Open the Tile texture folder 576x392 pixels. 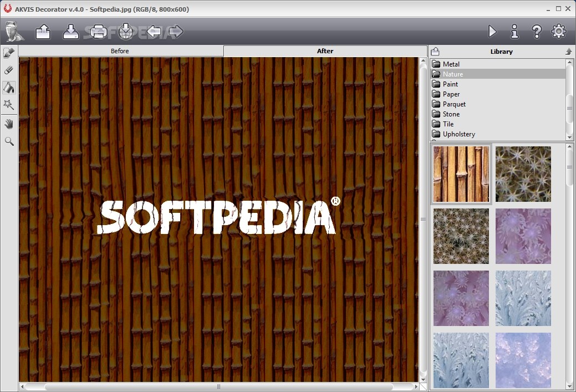coord(498,124)
